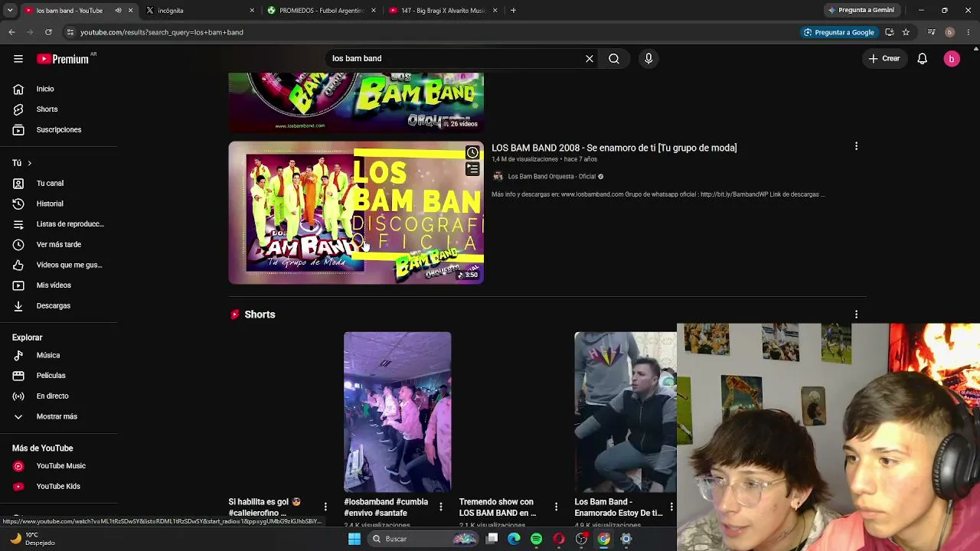Image resolution: width=980 pixels, height=551 pixels.
Task: Open the #losbamband #cumbia short thumbnail
Action: (x=397, y=412)
